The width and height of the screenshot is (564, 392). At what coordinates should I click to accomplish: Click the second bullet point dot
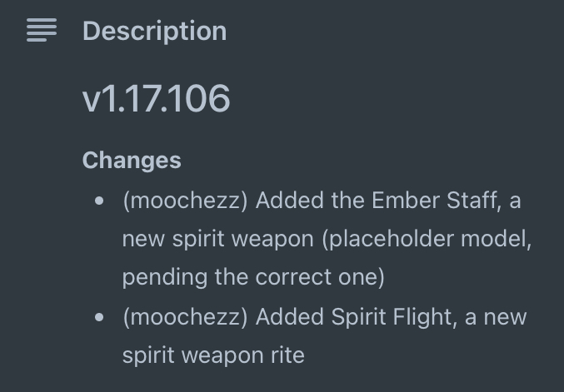[99, 317]
